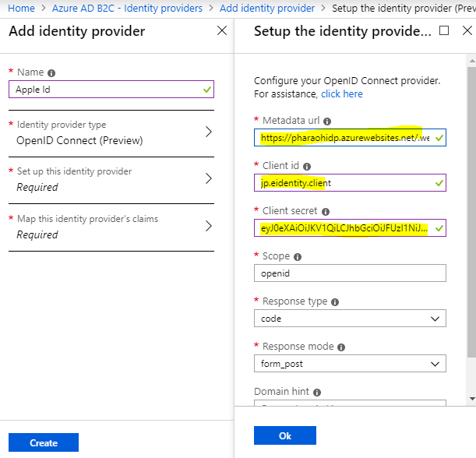Expand Map this identity provider's claims

point(111,227)
